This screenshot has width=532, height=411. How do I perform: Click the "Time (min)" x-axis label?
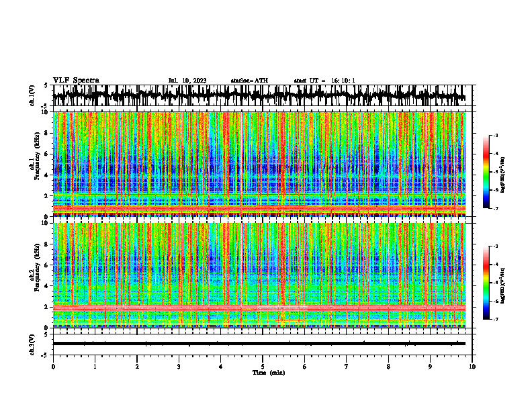pos(269,373)
